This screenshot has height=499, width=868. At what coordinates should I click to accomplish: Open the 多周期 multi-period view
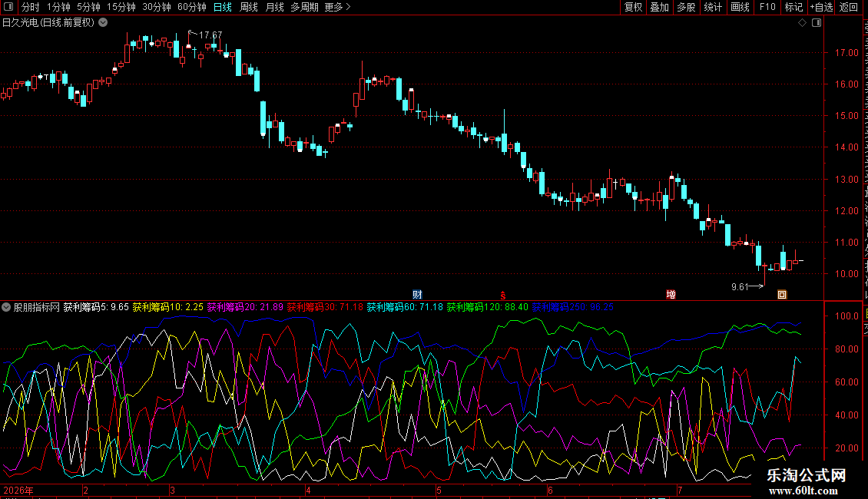[x=304, y=7]
